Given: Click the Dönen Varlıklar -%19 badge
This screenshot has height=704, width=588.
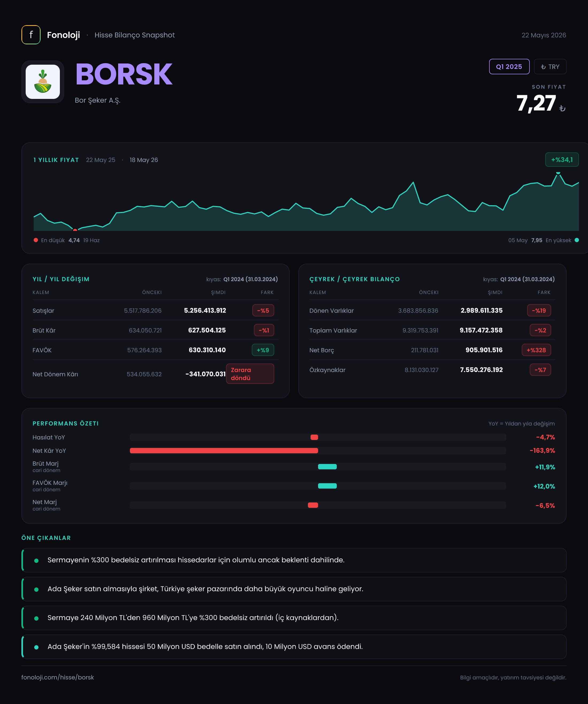Looking at the screenshot, I should 539,310.
